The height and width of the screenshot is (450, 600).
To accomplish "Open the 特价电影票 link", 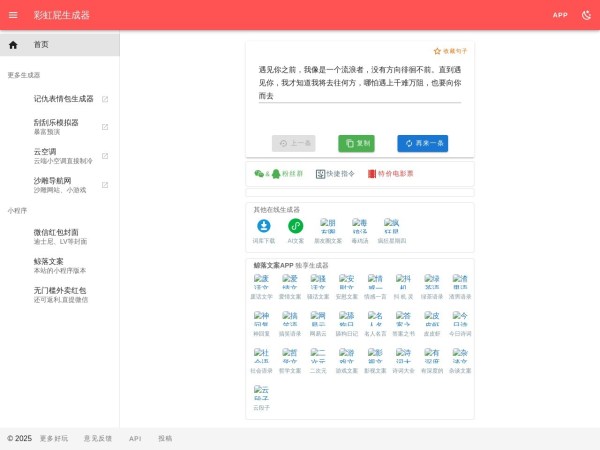I will click(390, 173).
